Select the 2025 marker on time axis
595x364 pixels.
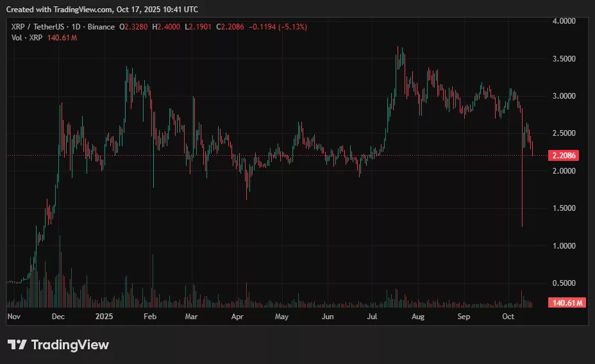104,317
